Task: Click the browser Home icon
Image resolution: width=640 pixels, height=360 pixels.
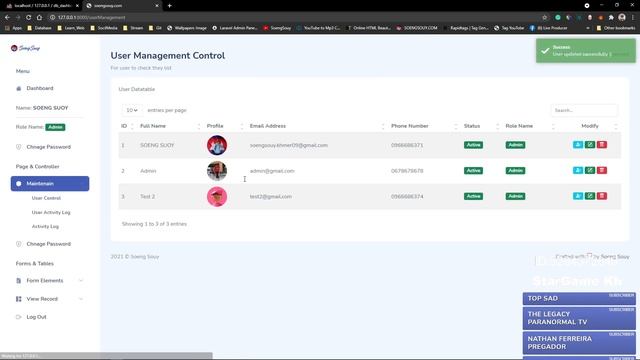Action: [x=39, y=18]
